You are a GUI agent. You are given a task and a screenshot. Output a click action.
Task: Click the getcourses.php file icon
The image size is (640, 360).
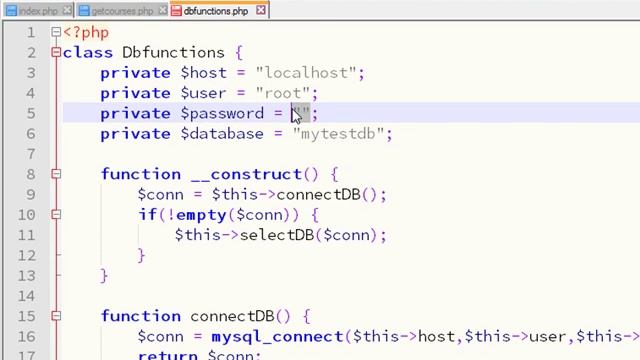click(84, 11)
